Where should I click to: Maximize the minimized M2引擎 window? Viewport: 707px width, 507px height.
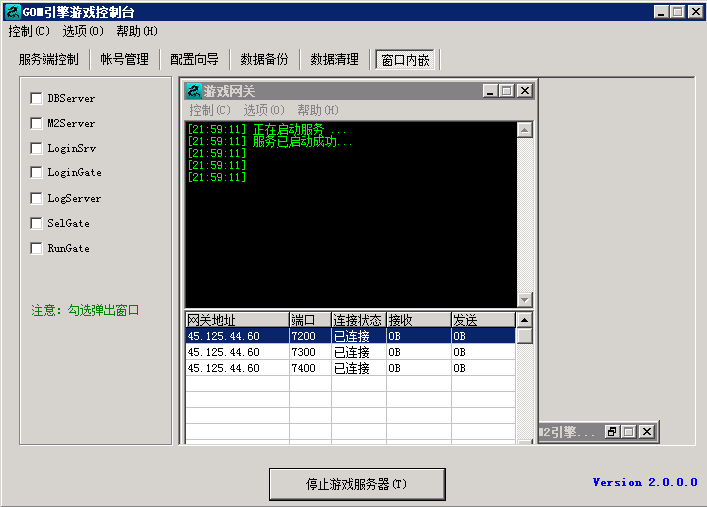tap(629, 432)
